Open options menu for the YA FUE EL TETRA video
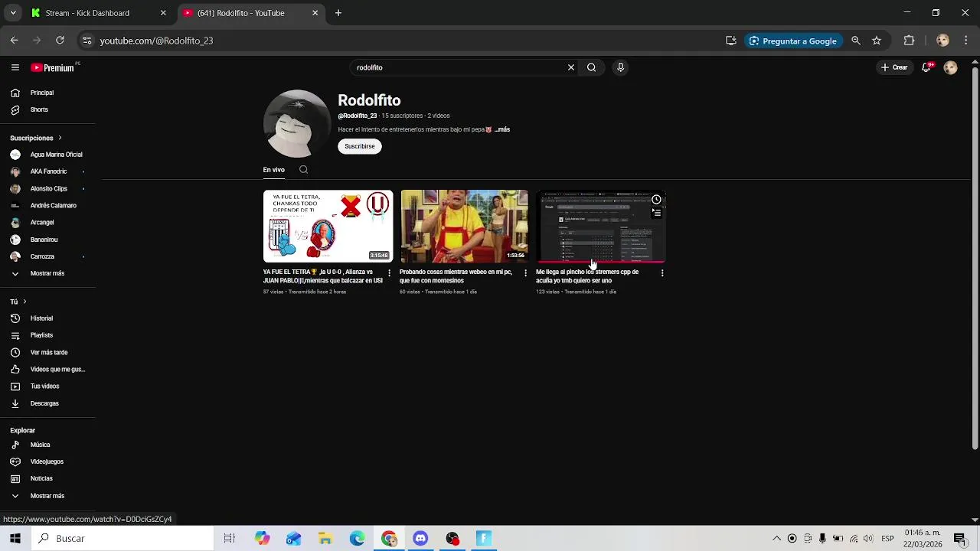Screen dimensions: 980x551 coord(389,272)
